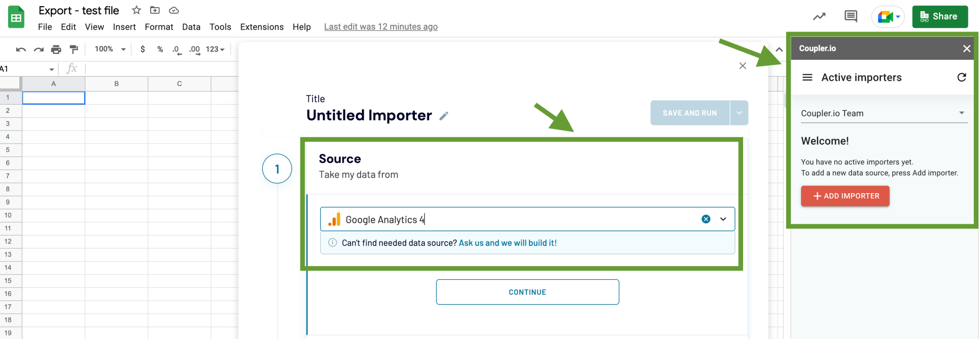Viewport: 980px width, 339px height.
Task: Star the Export - test file spreadsheet
Action: click(x=136, y=10)
